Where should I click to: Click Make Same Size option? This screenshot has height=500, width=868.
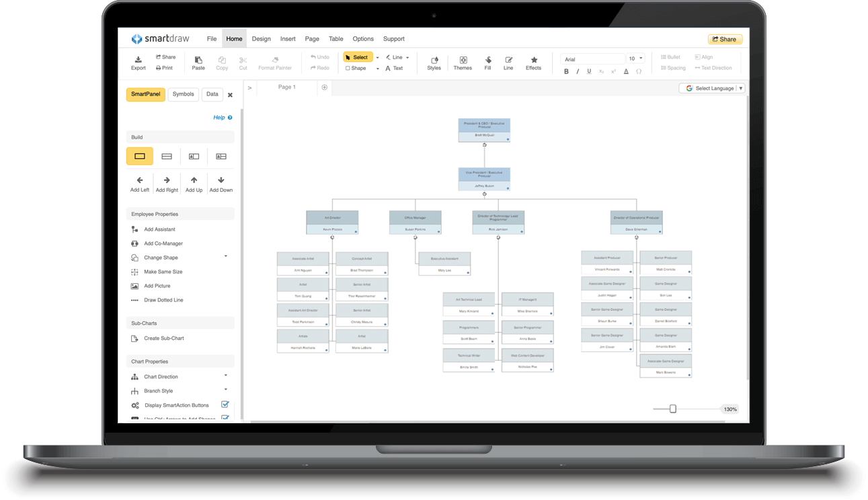click(163, 272)
